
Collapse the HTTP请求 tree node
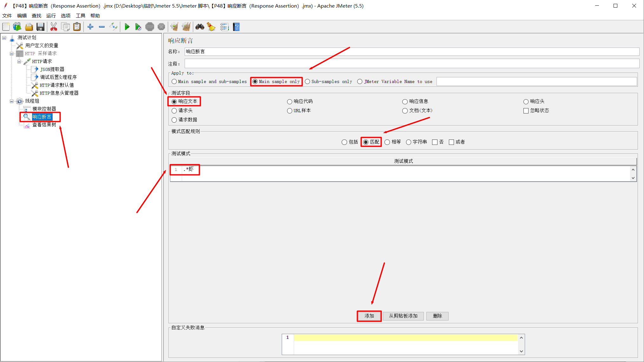click(x=19, y=61)
